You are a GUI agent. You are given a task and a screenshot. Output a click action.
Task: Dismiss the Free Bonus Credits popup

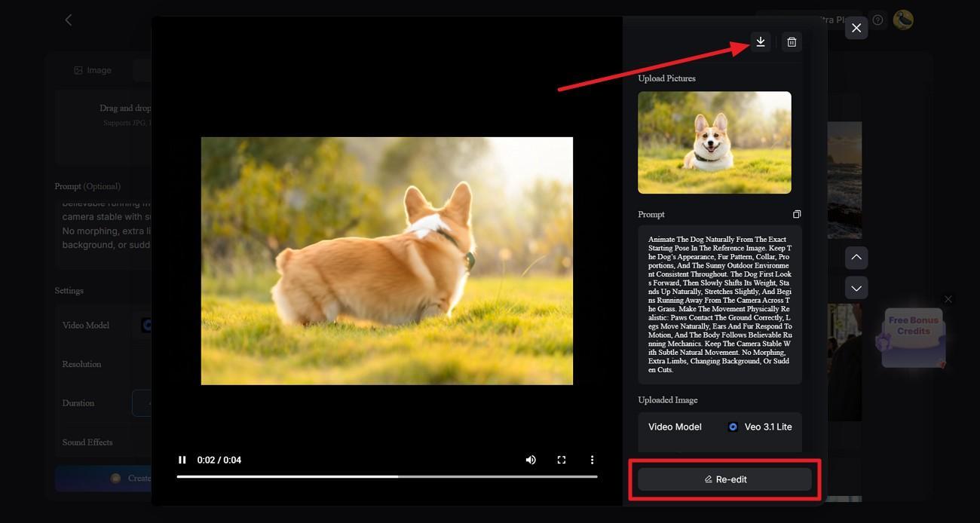(x=948, y=299)
